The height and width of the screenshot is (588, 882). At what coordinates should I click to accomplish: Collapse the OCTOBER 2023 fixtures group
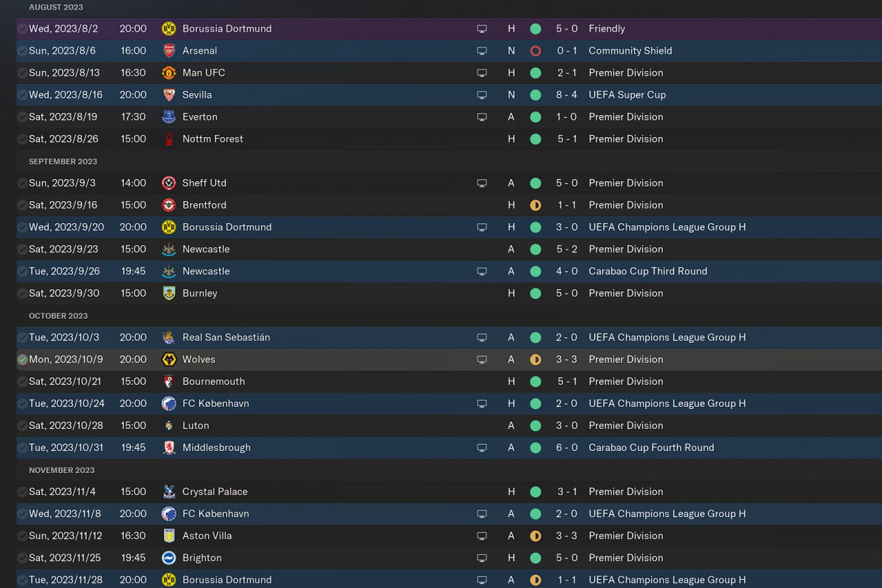pos(58,316)
